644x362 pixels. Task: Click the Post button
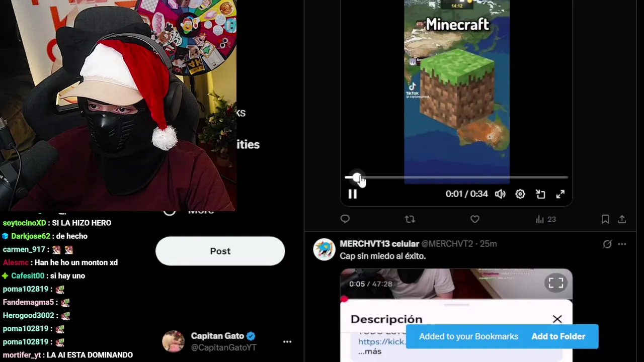tap(220, 251)
